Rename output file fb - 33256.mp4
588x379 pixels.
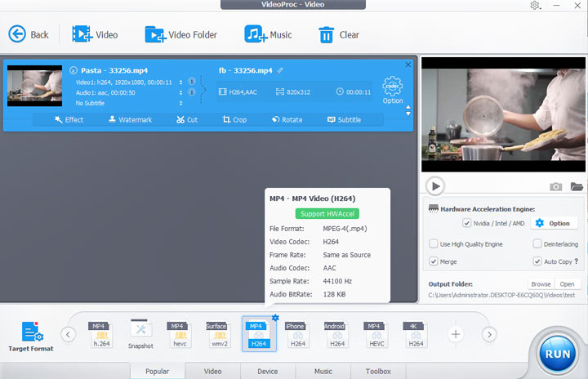click(280, 70)
